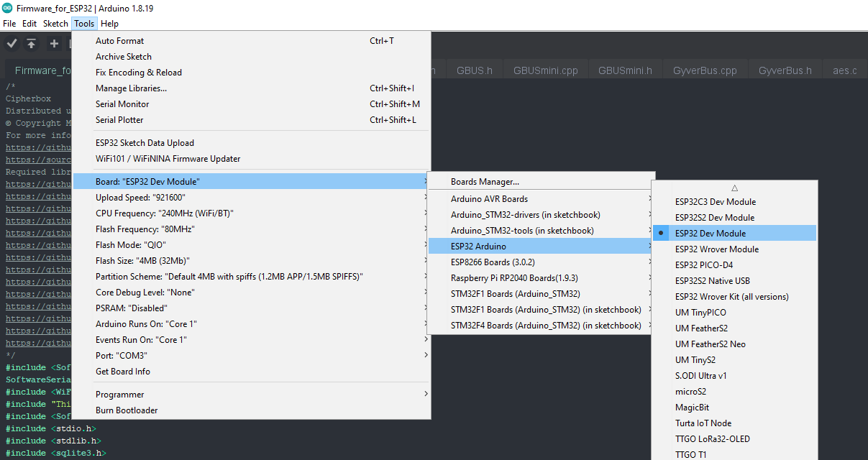Image resolution: width=868 pixels, height=460 pixels.
Task: Choose Archive Sketch
Action: tap(252, 57)
